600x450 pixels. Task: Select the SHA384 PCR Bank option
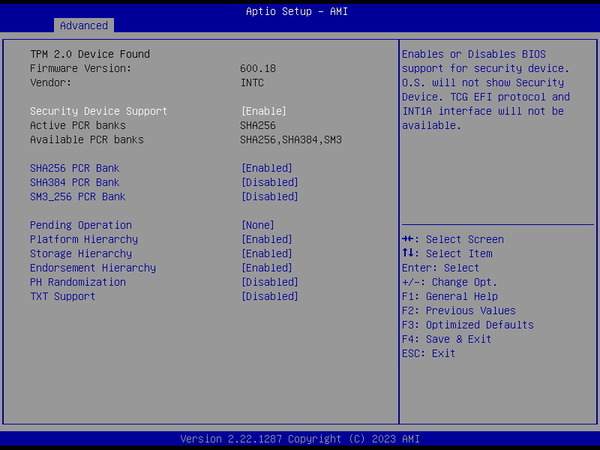point(75,182)
